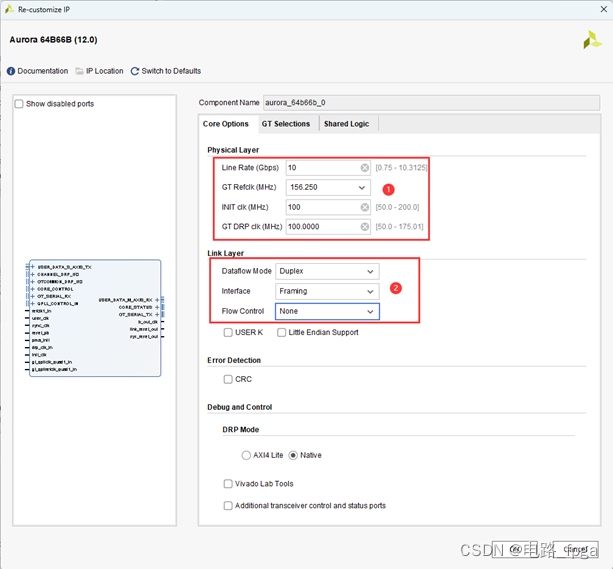
Task: Expand CORE_STATUS port plus icon
Action: (x=157, y=307)
